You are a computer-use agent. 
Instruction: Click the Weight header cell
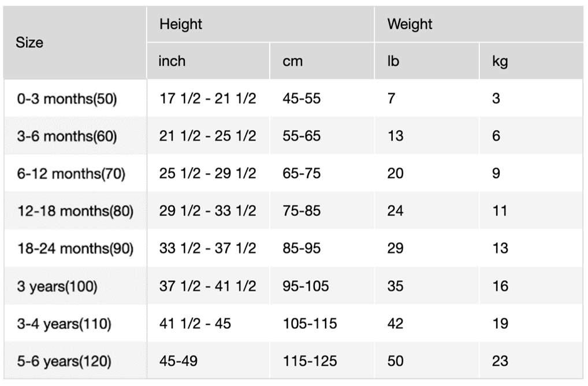click(410, 24)
